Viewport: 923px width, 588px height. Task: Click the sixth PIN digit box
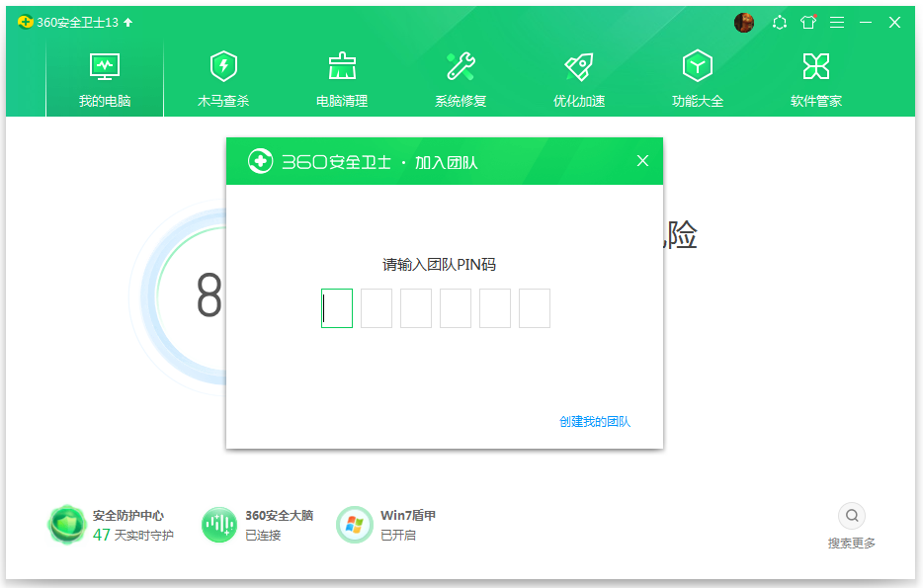tap(535, 307)
